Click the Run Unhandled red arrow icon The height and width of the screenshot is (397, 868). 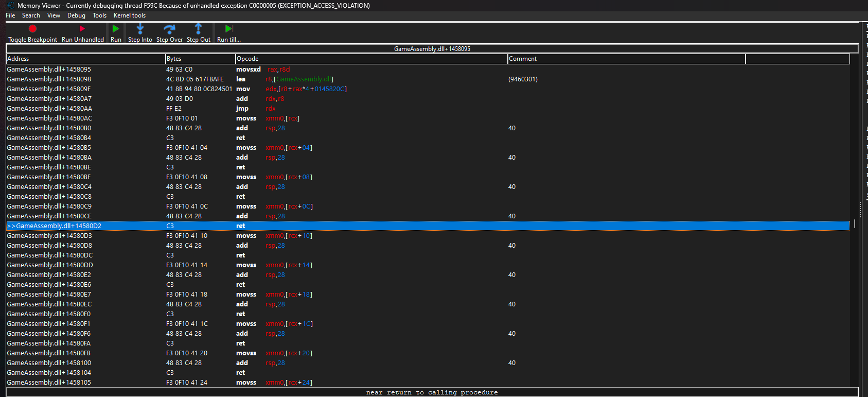tap(82, 29)
